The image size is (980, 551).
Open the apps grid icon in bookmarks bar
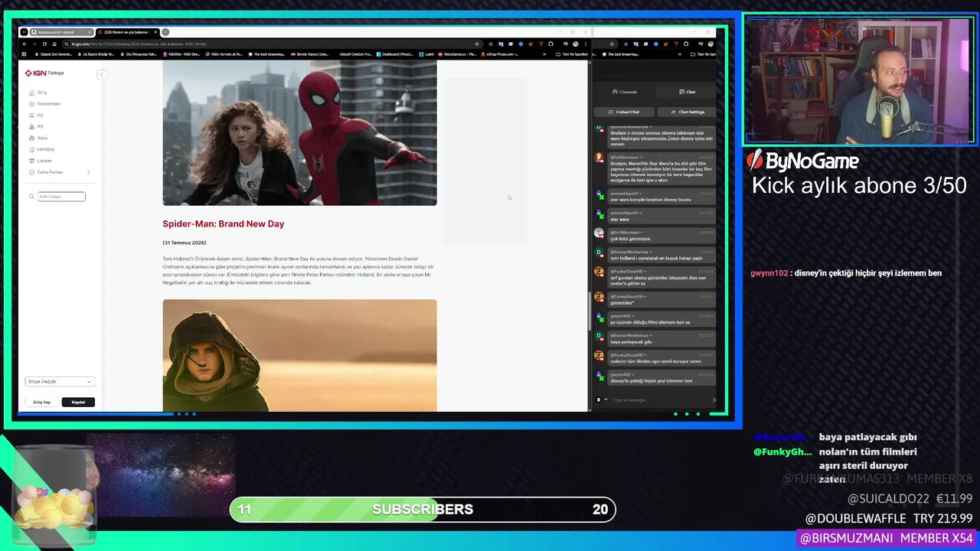(24, 54)
